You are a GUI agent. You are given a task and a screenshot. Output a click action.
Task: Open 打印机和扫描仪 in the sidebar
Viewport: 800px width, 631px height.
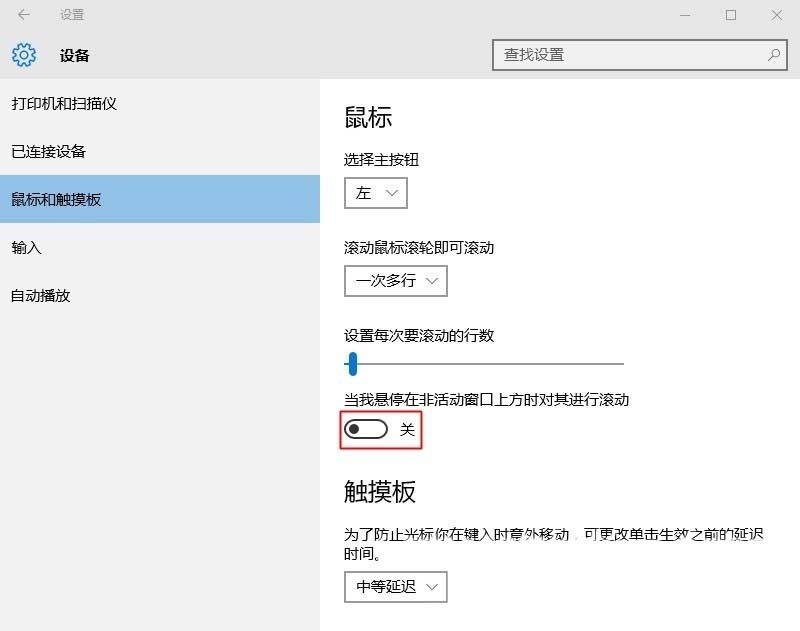(64, 104)
